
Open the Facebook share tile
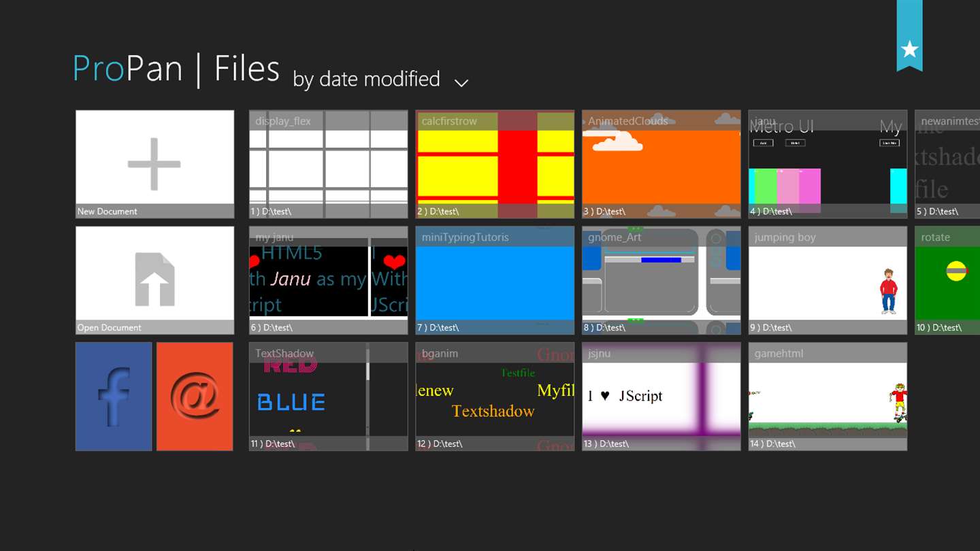[x=114, y=397]
